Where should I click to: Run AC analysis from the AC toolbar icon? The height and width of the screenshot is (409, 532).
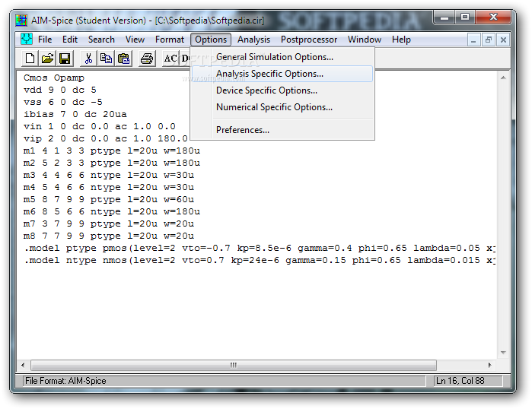170,59
